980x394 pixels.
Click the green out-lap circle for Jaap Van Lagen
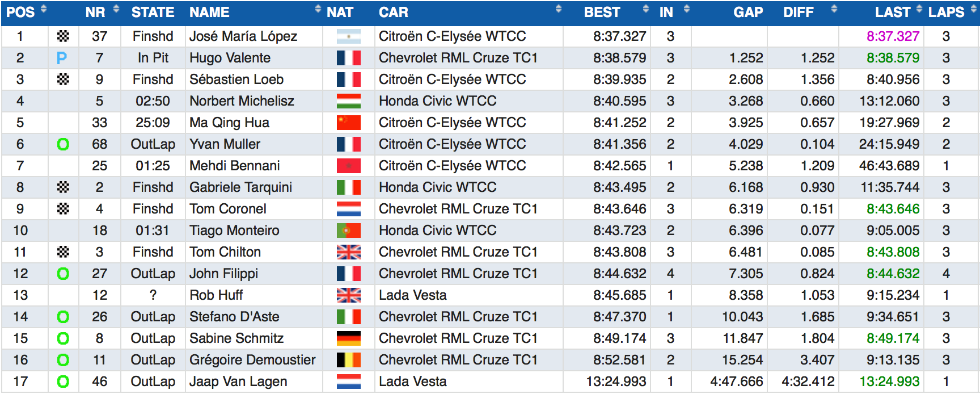point(63,382)
